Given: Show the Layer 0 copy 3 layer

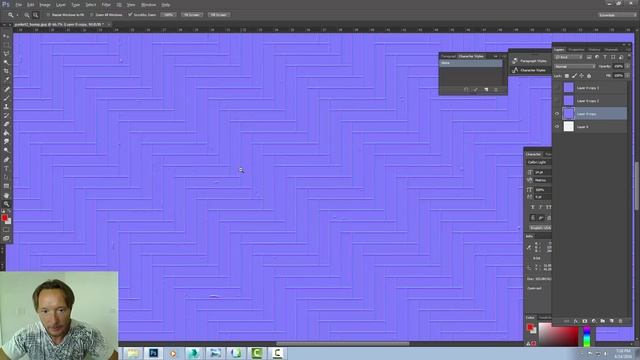Looking at the screenshot, I should coord(557,88).
